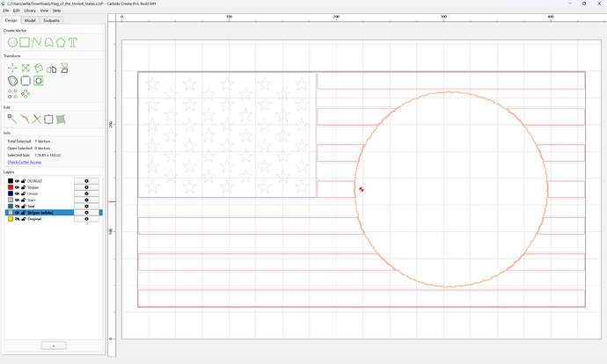The height and width of the screenshot is (364, 607).
Task: Click the add layer button below Layers
Action: tap(54, 346)
